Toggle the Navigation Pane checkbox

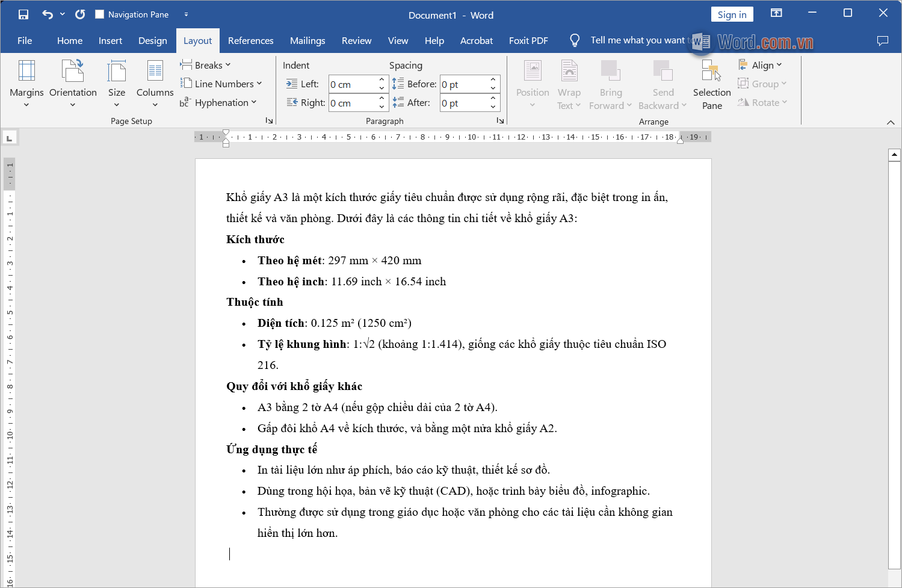pos(100,14)
